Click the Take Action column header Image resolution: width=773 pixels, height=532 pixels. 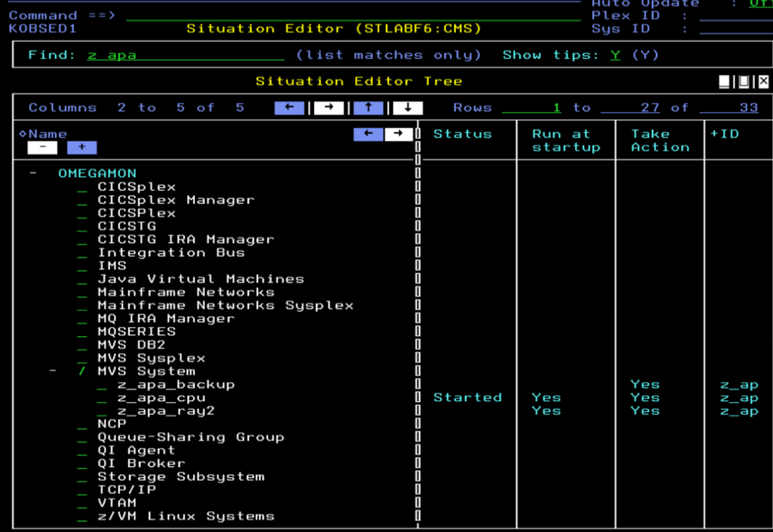(x=660, y=141)
